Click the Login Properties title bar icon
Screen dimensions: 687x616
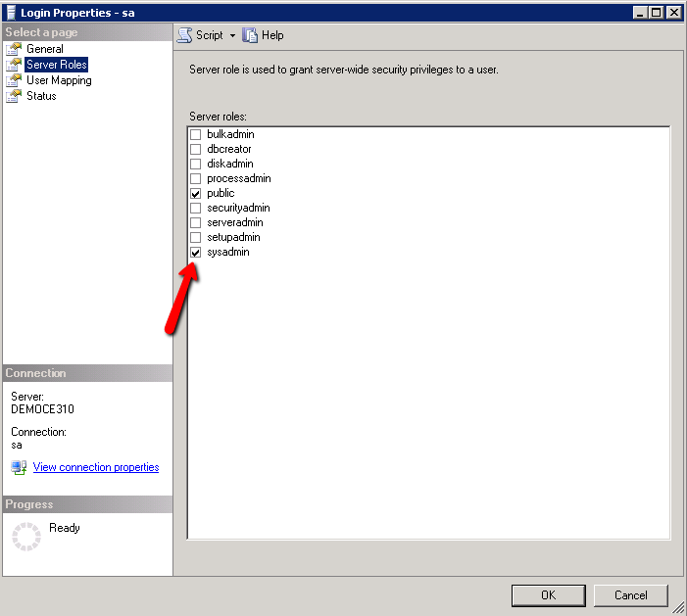point(10,12)
